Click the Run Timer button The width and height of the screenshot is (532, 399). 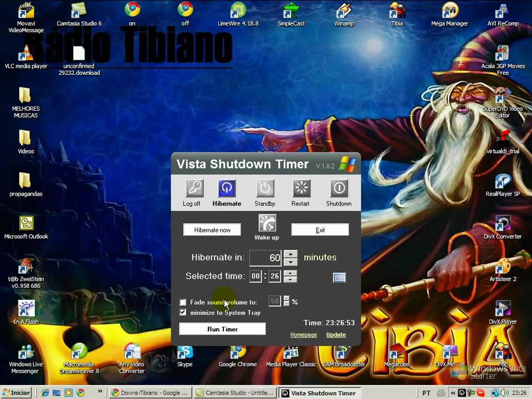tap(222, 329)
